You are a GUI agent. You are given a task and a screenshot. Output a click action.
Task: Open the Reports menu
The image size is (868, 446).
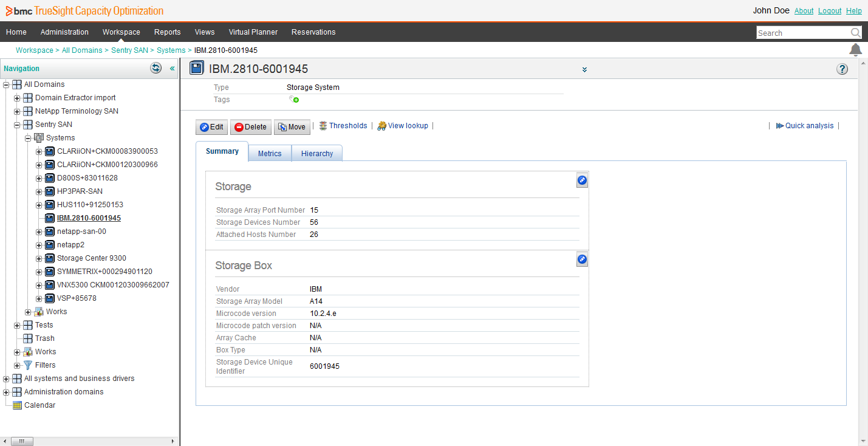[x=168, y=32]
